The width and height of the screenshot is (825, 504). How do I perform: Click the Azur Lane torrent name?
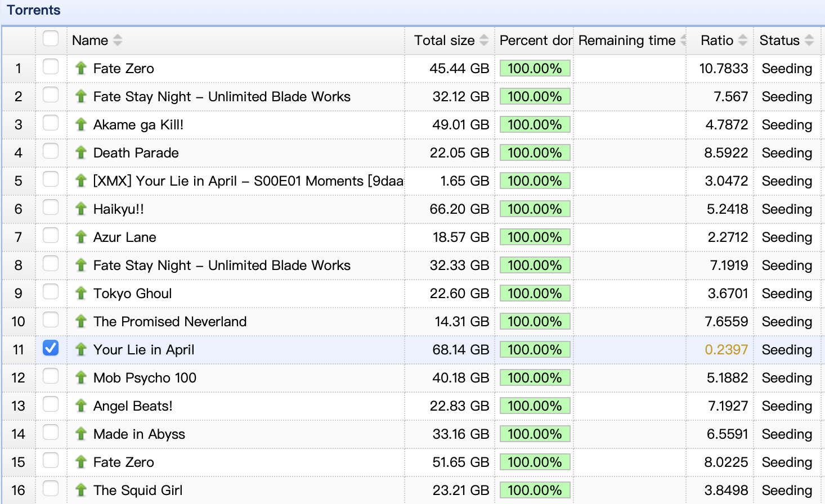125,237
